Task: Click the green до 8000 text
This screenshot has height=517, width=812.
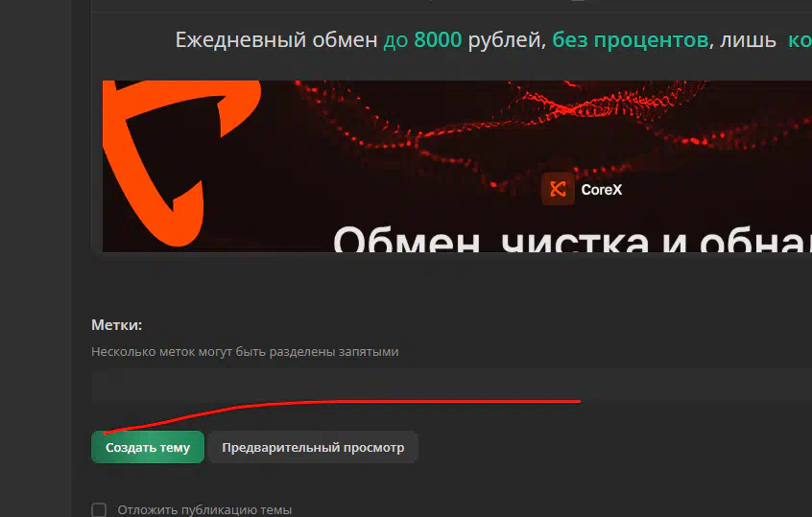Action: [422, 40]
